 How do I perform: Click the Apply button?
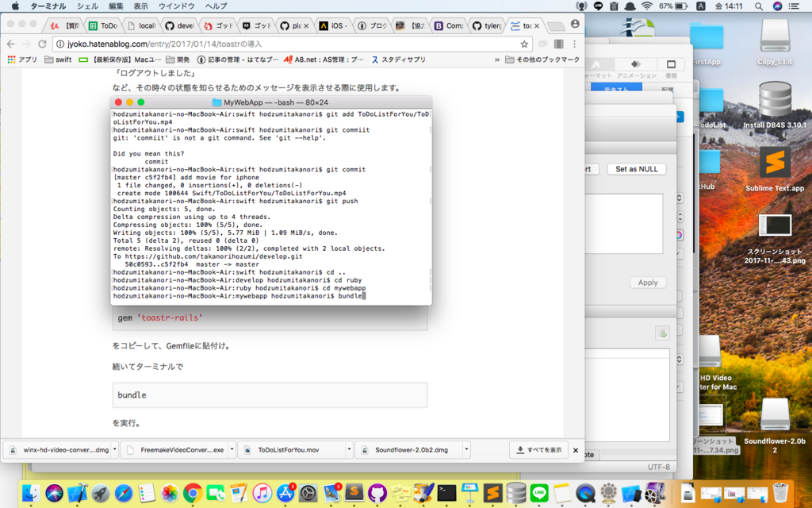[648, 283]
